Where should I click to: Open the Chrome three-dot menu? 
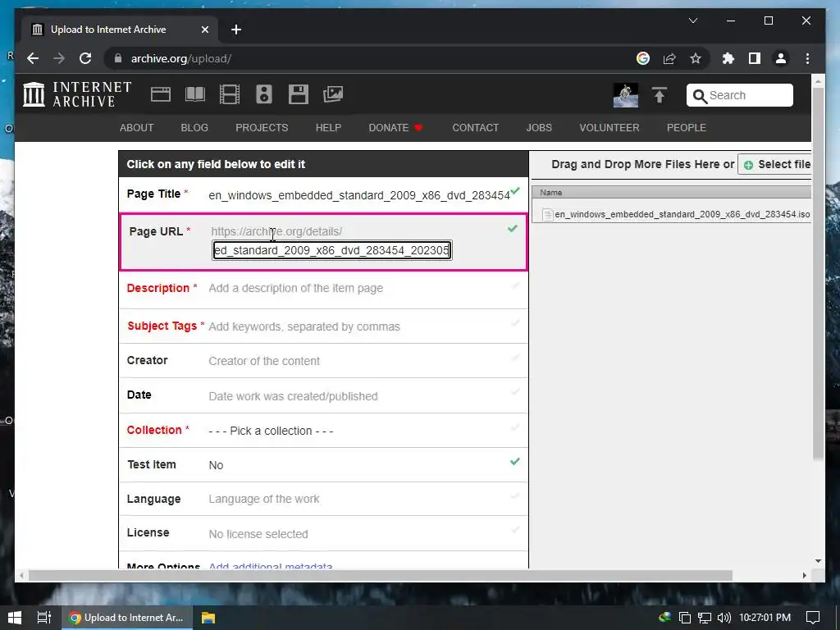point(807,58)
